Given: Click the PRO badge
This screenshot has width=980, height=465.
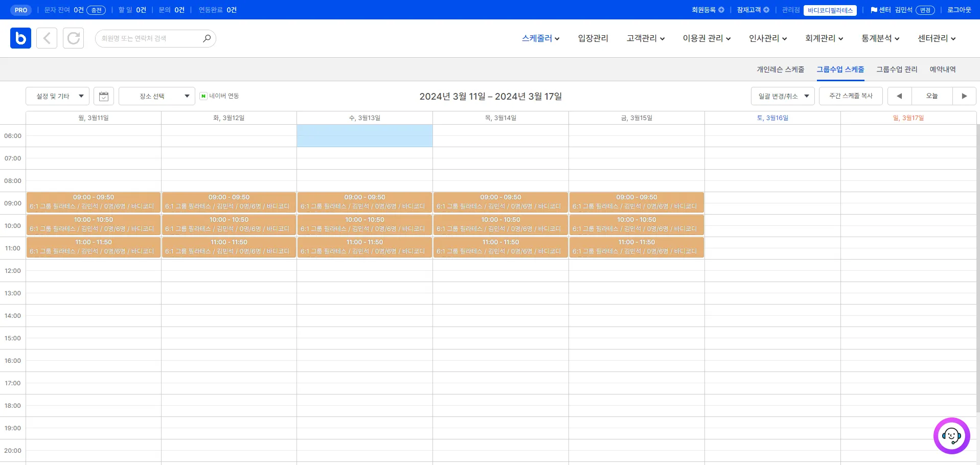Looking at the screenshot, I should pos(21,10).
